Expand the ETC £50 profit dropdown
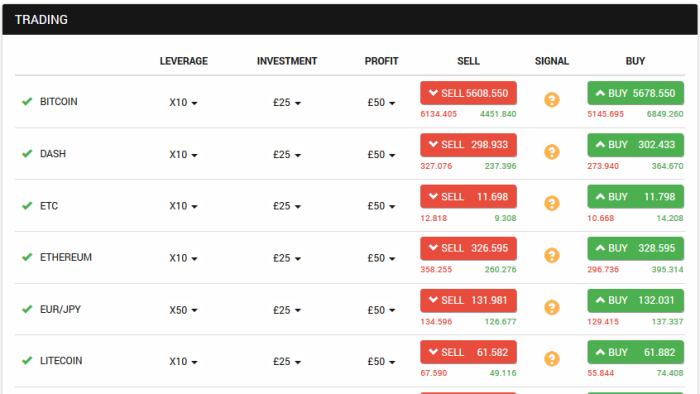Screen dimensions: 700x394 point(381,206)
